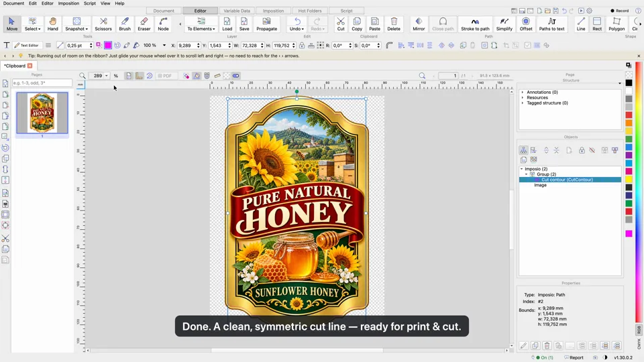Toggle tree view mode in Objects panel
644x362 pixels.
pyautogui.click(x=523, y=150)
